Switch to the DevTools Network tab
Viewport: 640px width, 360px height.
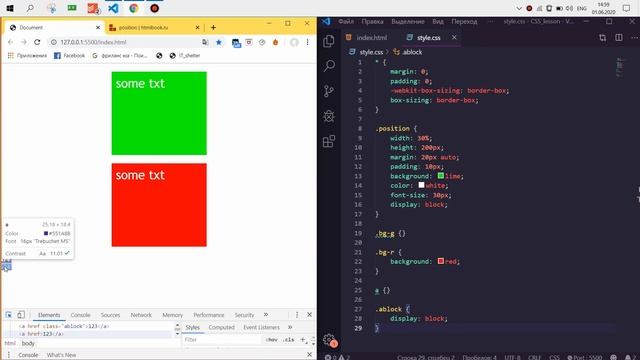tap(141, 315)
